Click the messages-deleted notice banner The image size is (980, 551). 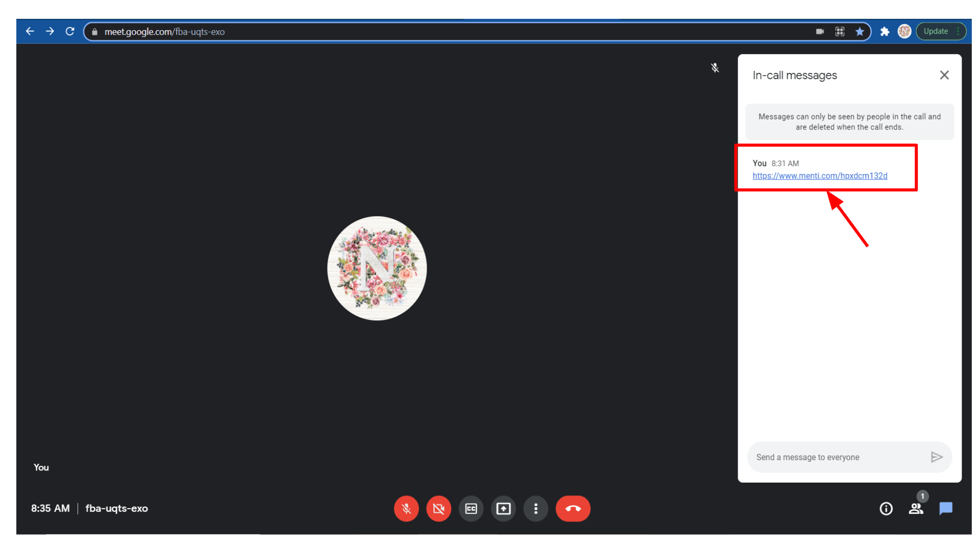click(849, 122)
